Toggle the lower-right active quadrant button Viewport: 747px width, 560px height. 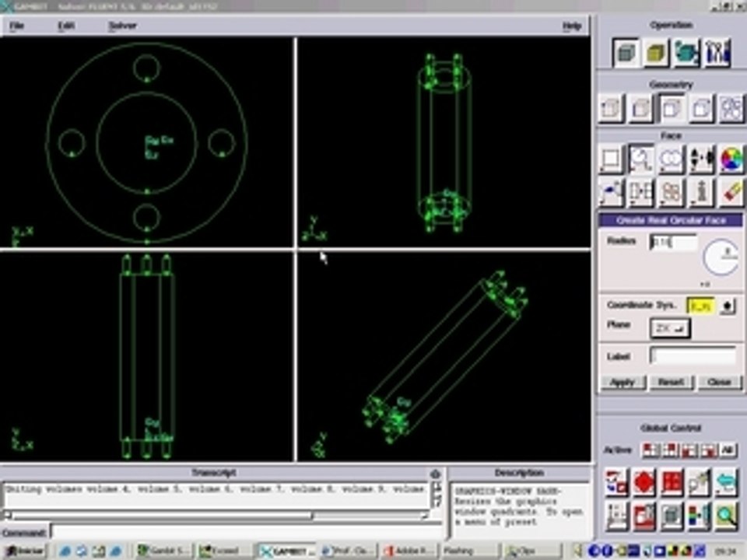[708, 450]
